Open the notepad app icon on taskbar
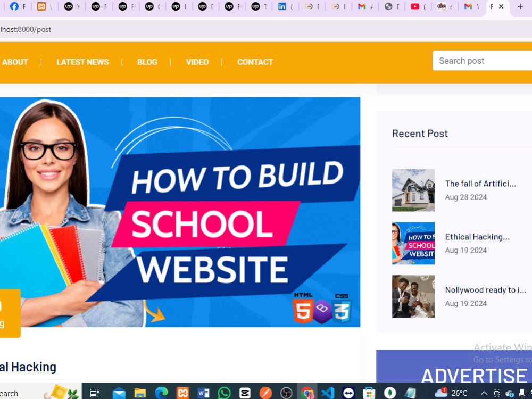 coord(411,393)
